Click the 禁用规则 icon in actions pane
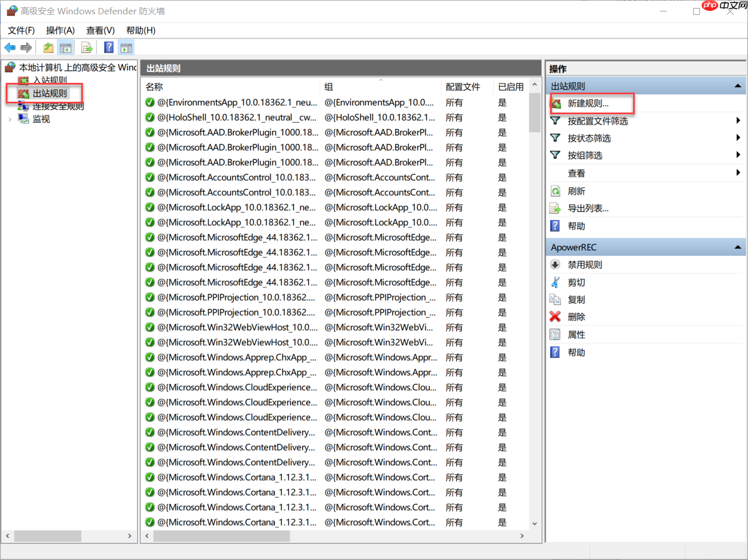The width and height of the screenshot is (748, 560). click(555, 265)
